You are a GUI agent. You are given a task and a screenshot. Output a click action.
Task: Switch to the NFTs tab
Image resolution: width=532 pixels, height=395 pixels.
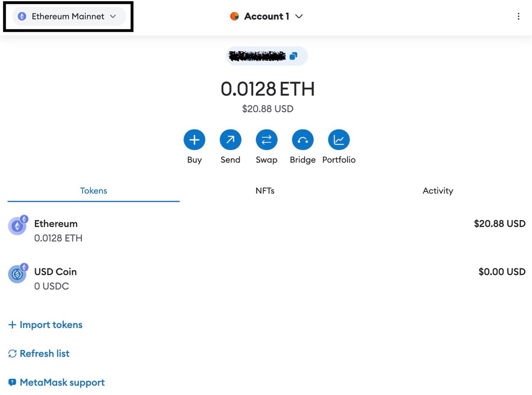tap(265, 191)
